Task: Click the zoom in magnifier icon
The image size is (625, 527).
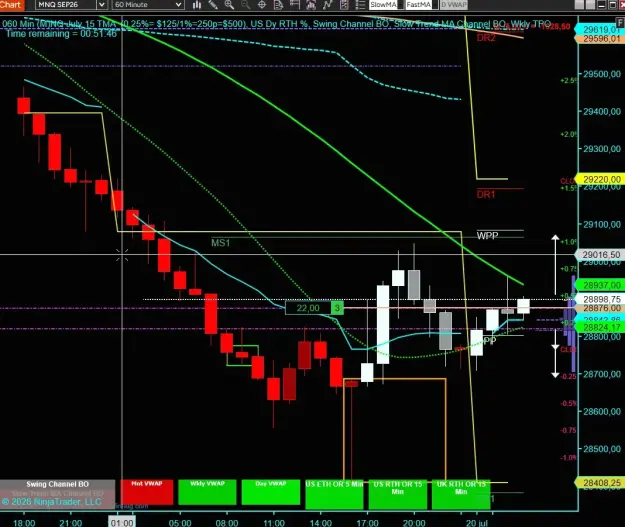Action: point(229,5)
